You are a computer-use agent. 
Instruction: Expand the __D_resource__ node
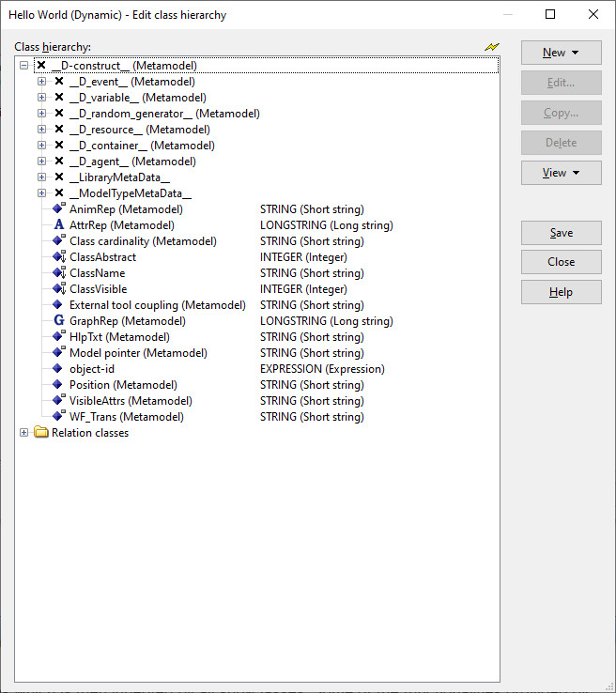(41, 129)
